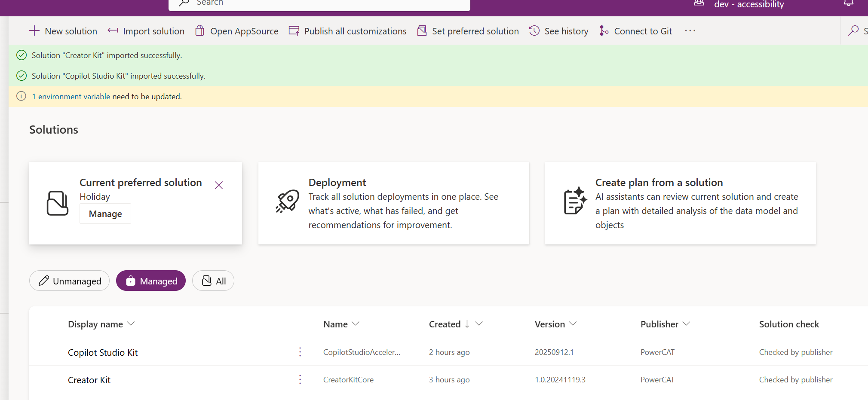Open more commands via ellipsis menu
This screenshot has height=400, width=868.
click(690, 31)
